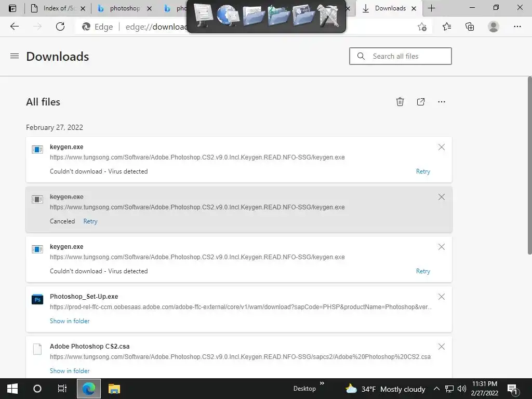Open the volume control icon
This screenshot has height=399, width=532.
click(x=461, y=389)
